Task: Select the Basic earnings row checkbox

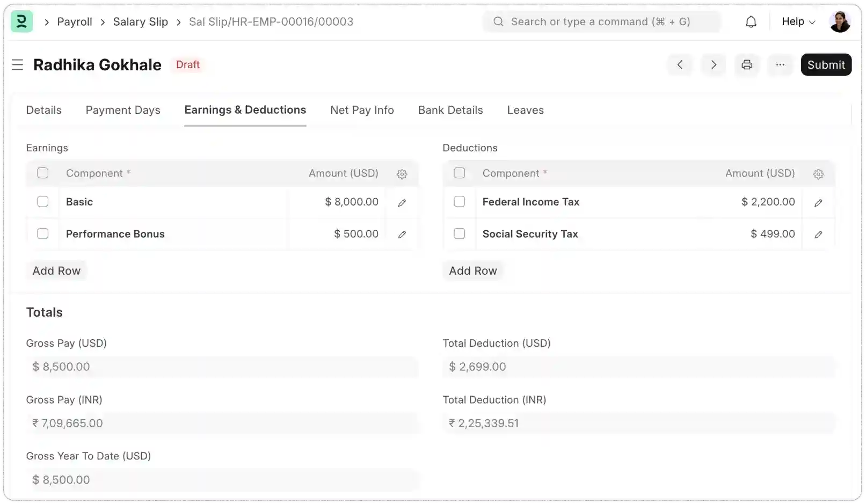Action: pyautogui.click(x=42, y=202)
